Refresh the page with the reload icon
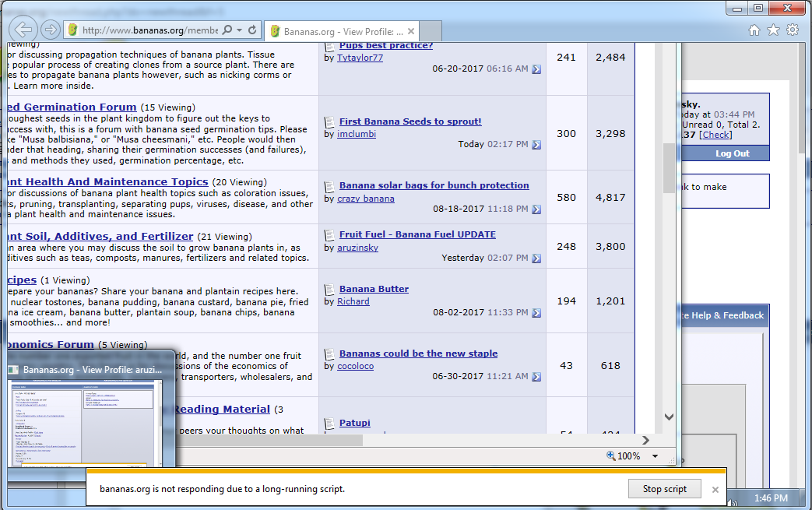This screenshot has width=812, height=510. pos(252,30)
